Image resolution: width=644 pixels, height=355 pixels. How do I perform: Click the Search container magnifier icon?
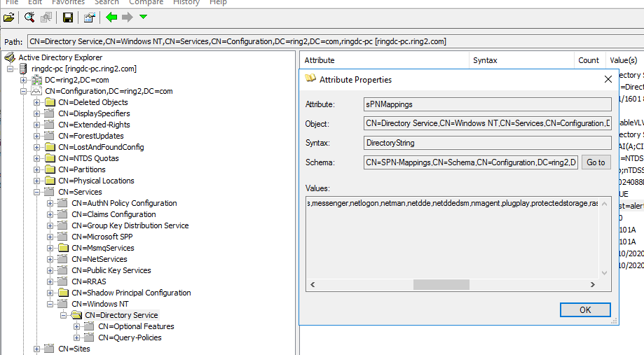(x=29, y=17)
